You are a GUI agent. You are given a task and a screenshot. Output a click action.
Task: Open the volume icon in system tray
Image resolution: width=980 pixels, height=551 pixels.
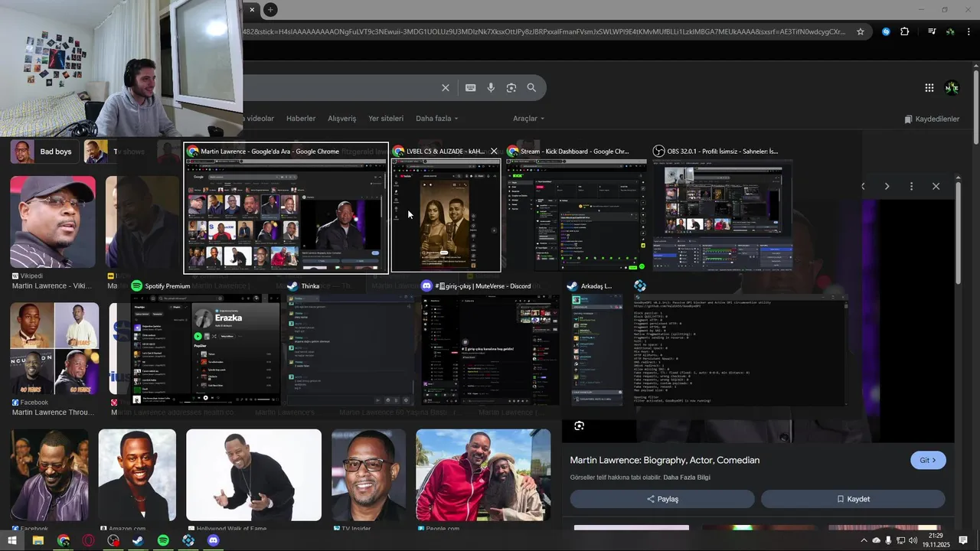(x=913, y=541)
